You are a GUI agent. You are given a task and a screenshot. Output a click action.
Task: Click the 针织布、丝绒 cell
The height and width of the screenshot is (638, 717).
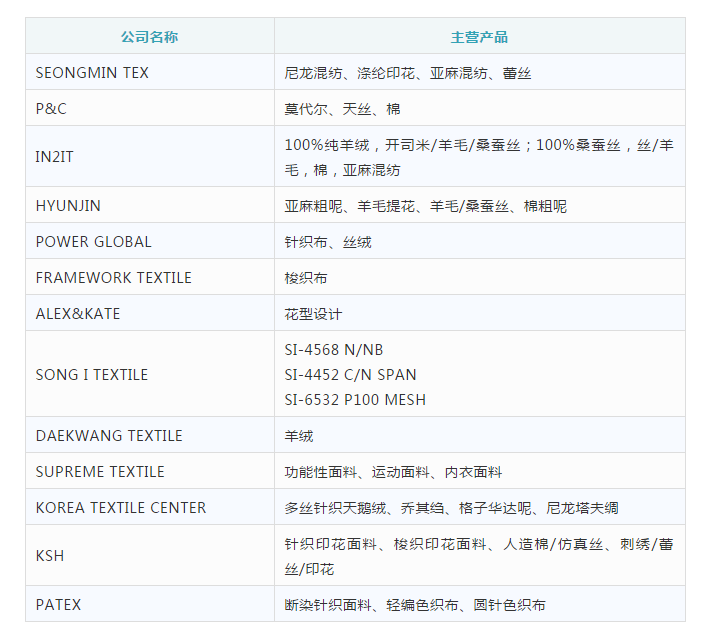pyautogui.click(x=479, y=241)
